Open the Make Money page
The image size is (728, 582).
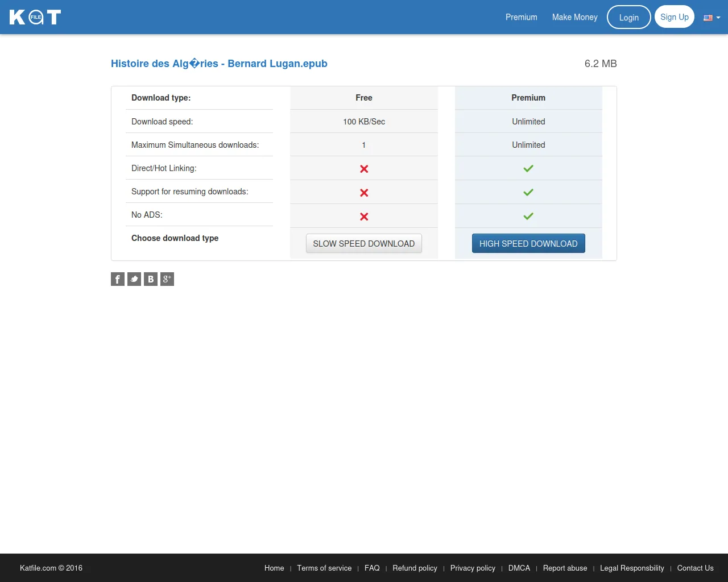[x=574, y=17]
